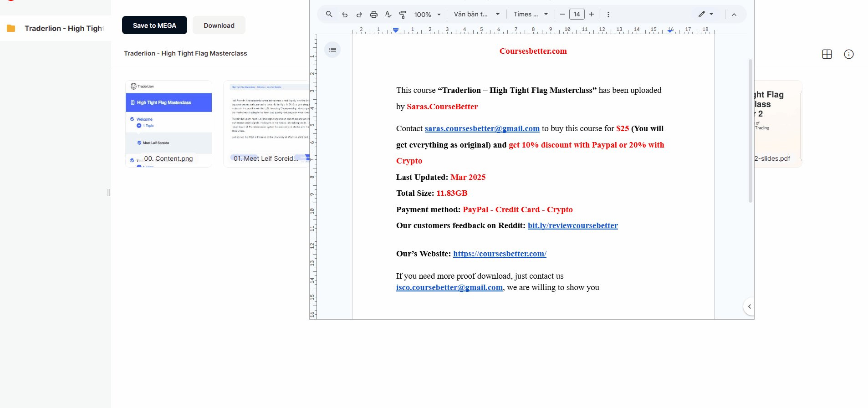Click the left indent marker on the ruler
The height and width of the screenshot is (408, 868).
[396, 30]
